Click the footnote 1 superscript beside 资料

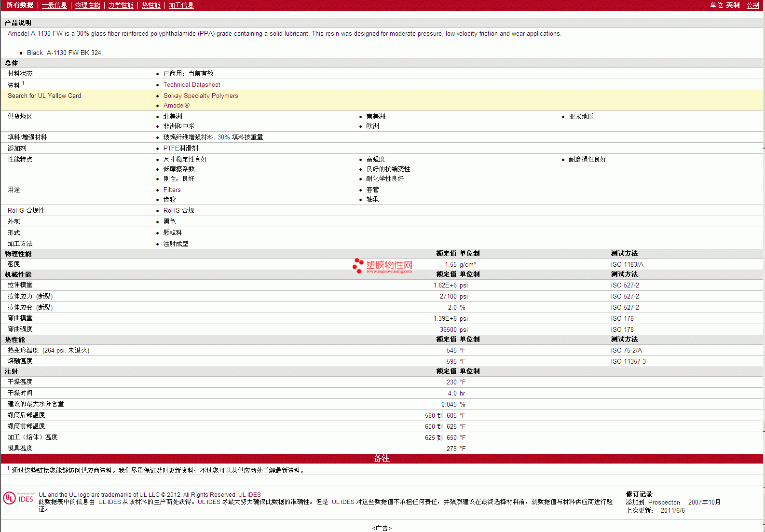23,83
